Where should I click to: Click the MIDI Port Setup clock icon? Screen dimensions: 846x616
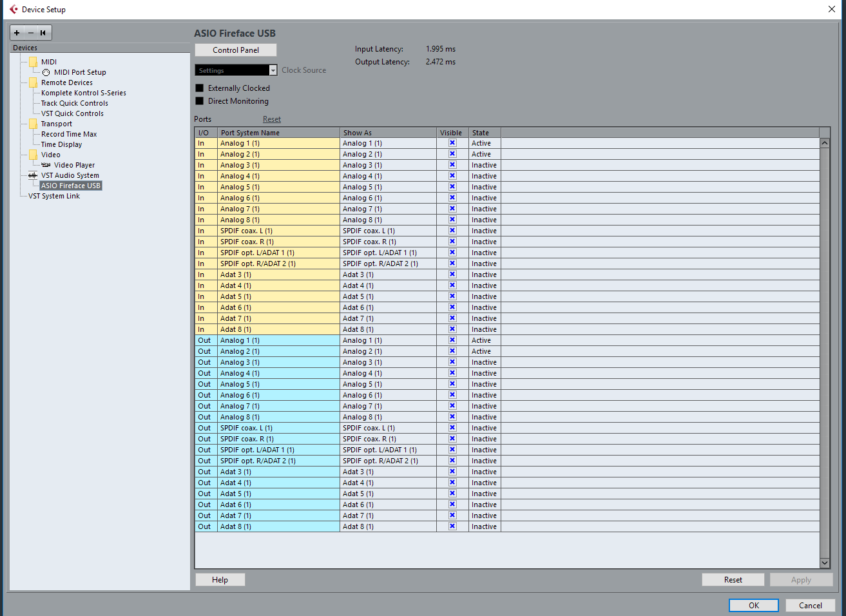(x=46, y=72)
